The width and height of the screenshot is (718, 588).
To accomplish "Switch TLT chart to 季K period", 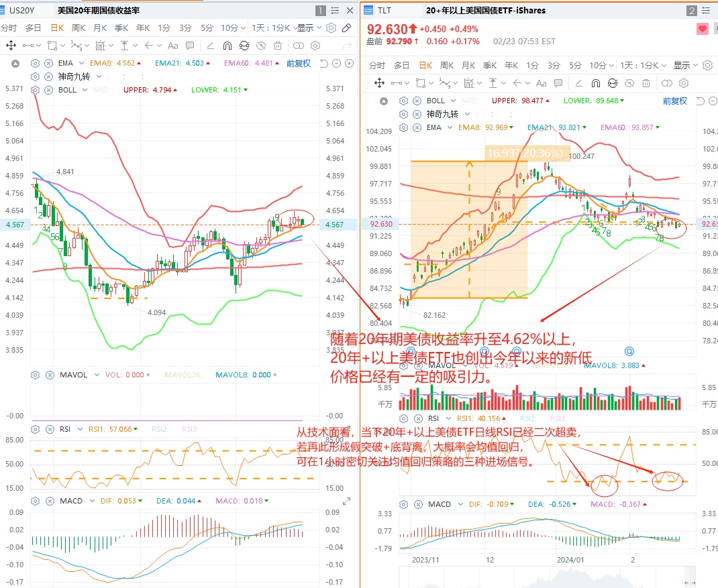I will [x=489, y=66].
